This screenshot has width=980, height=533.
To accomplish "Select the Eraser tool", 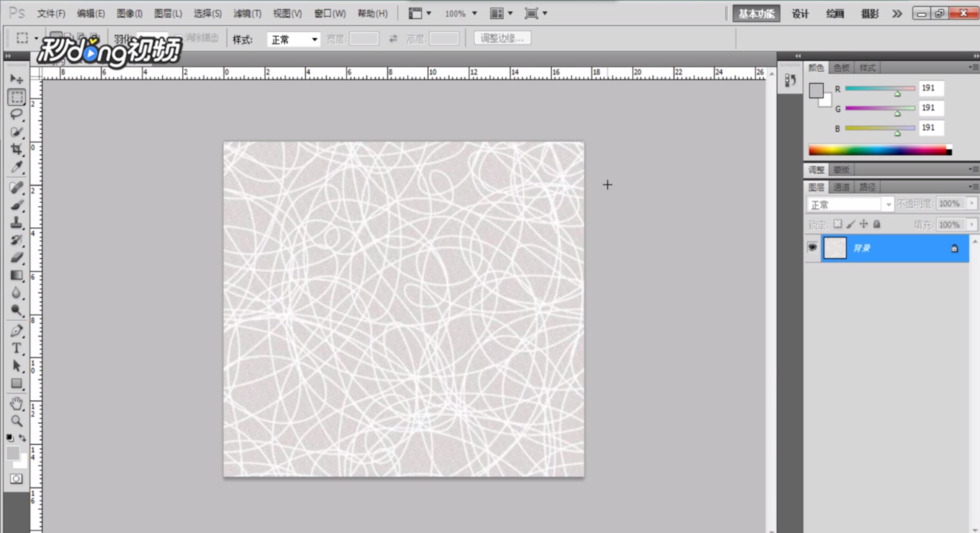I will pos(16,257).
